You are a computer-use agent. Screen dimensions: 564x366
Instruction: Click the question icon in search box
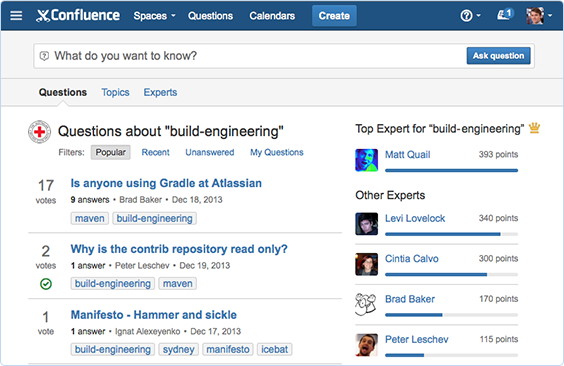[x=44, y=56]
